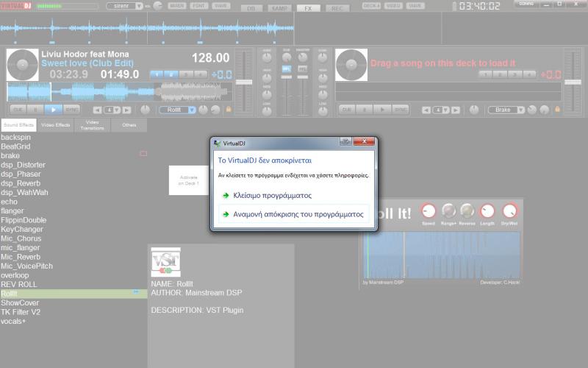The image size is (588, 368).
Task: Switch to the SAMP tab
Action: 279,8
